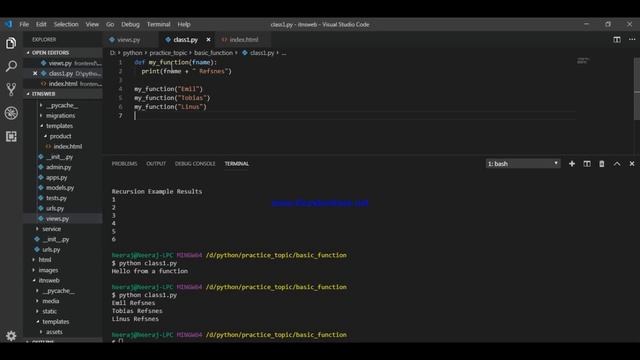Switch to the PROBLEMS panel tab
The image size is (640, 360).
[x=124, y=164]
